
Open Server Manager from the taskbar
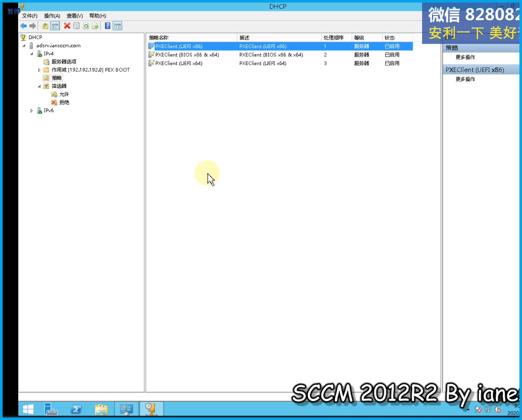tap(51, 408)
